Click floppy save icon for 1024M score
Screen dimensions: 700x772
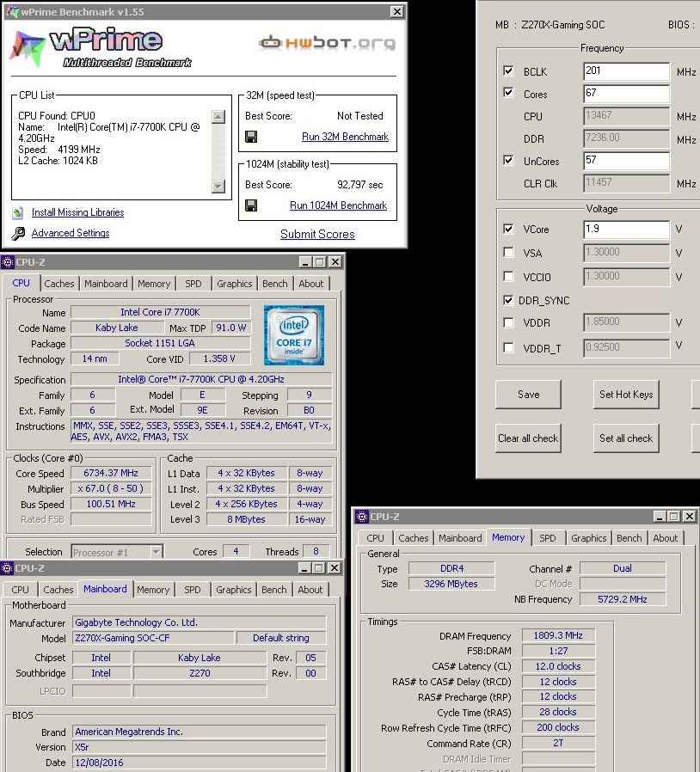pos(251,205)
